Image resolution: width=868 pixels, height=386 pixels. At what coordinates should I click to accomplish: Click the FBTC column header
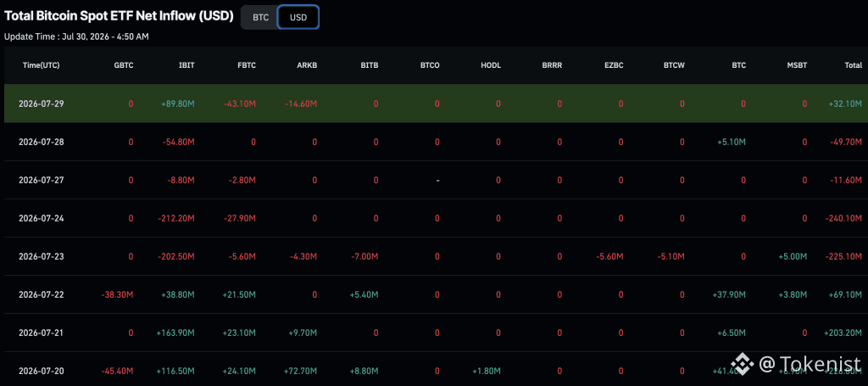coord(247,65)
